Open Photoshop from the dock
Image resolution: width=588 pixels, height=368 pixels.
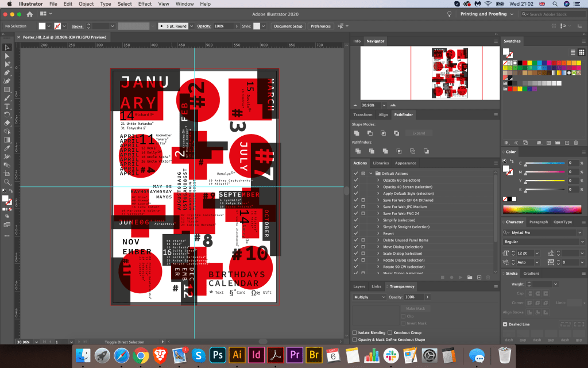(218, 354)
